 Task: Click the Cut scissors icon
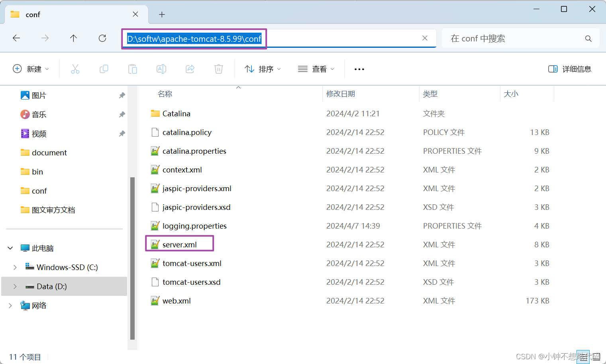75,69
